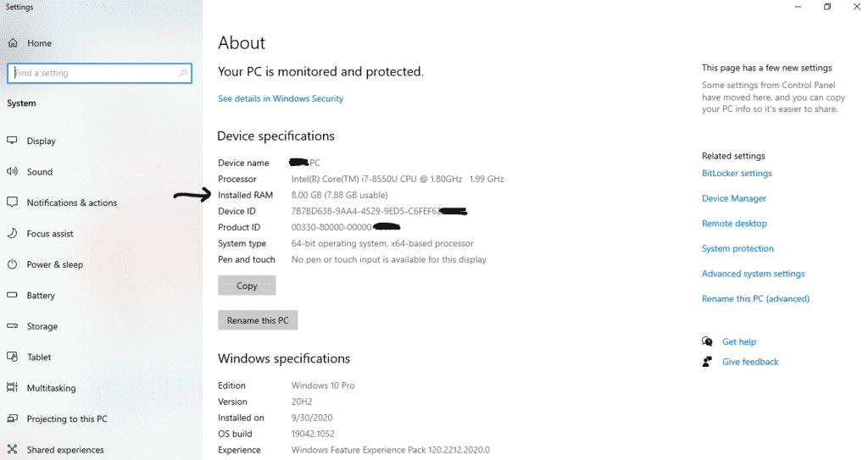Click the search magnifier icon
The width and height of the screenshot is (868, 460).
pos(183,73)
